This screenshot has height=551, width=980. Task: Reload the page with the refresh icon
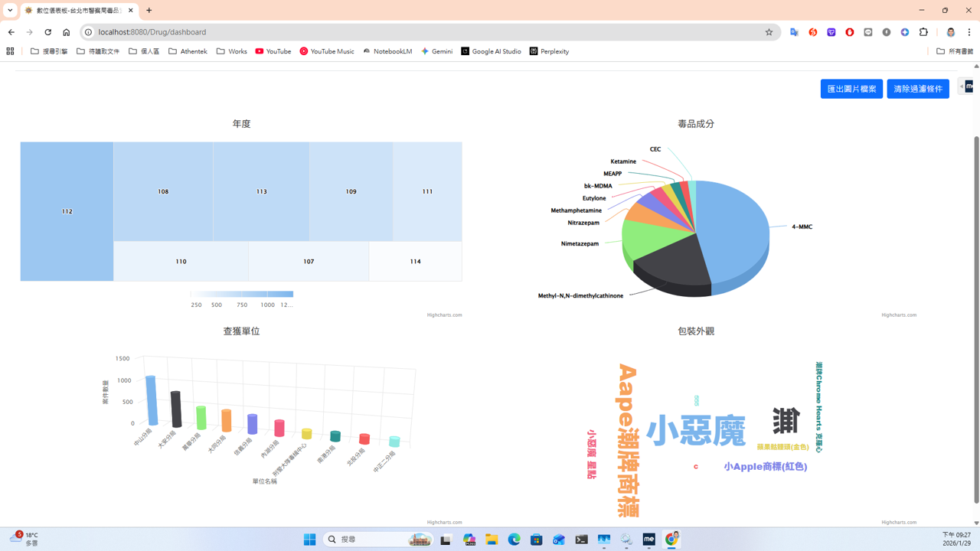coord(47,32)
